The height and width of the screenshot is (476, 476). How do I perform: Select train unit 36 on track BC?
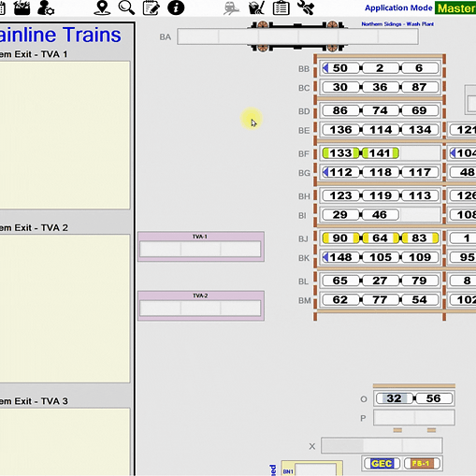(380, 87)
